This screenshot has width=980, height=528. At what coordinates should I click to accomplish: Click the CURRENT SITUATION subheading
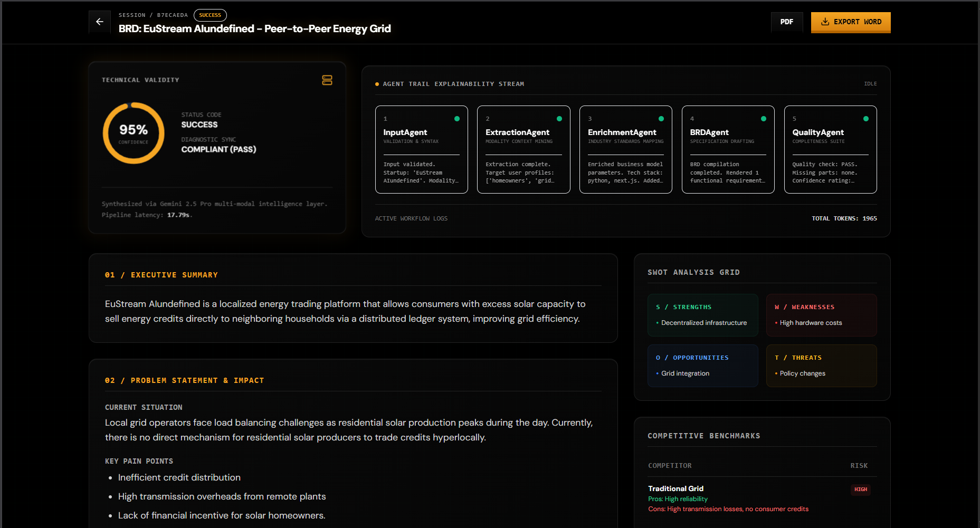[x=144, y=407]
